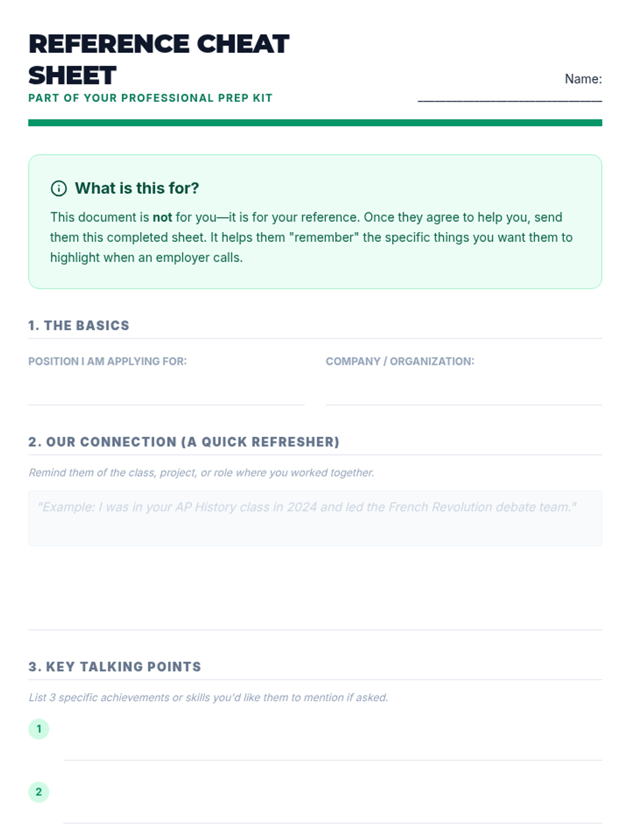The width and height of the screenshot is (630, 840).
Task: Click the green number 1 badge
Action: click(39, 729)
